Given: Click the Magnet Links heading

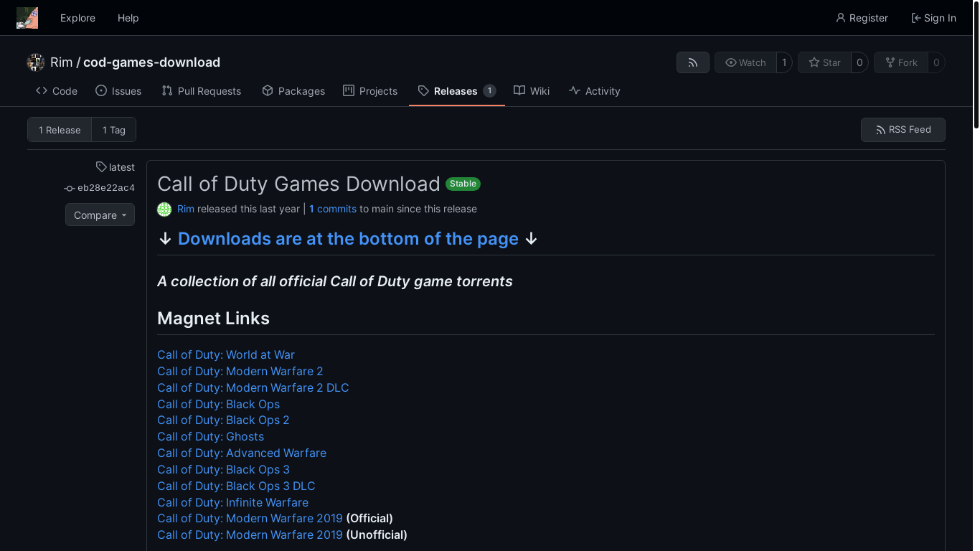Looking at the screenshot, I should pyautogui.click(x=213, y=319).
